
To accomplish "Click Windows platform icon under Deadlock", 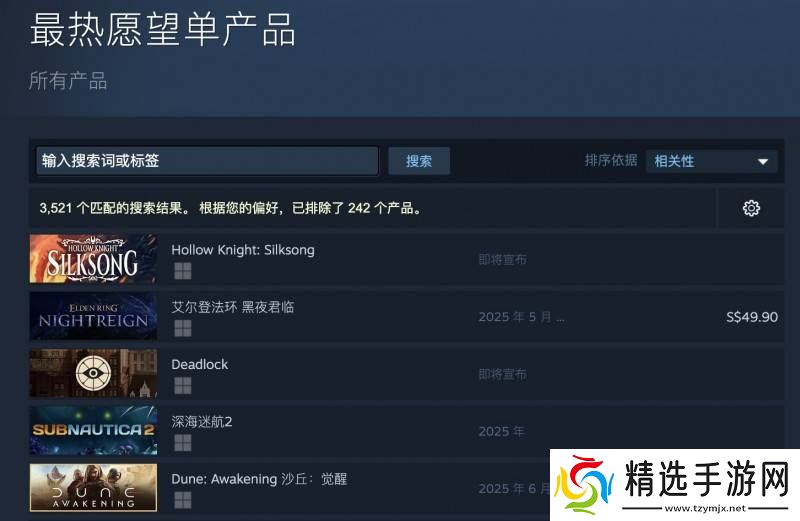I will click(x=183, y=385).
